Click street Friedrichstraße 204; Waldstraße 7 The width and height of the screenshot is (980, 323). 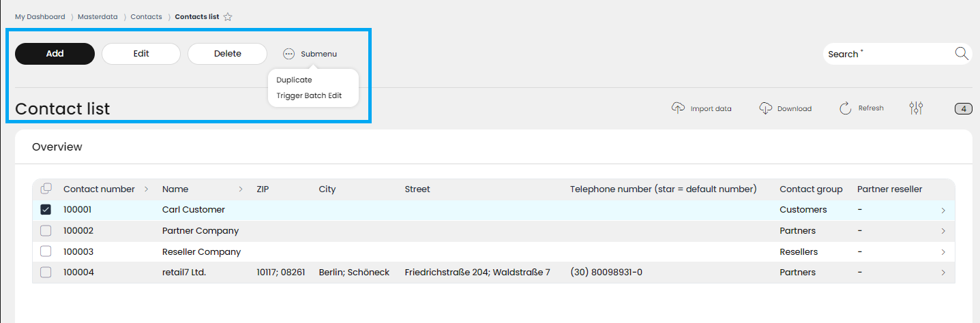click(477, 273)
